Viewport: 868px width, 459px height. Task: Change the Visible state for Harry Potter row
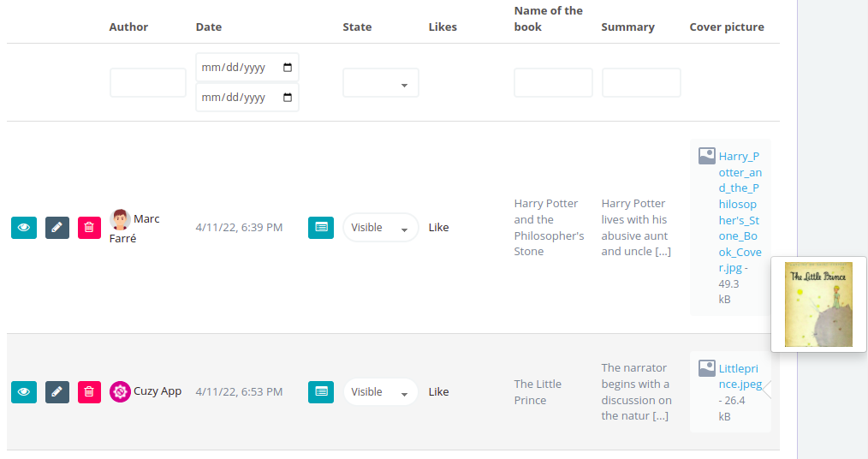[x=381, y=228]
